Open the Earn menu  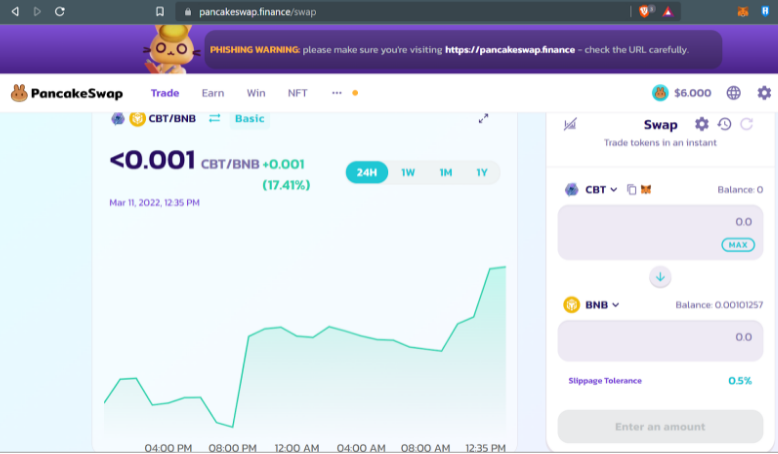tap(213, 93)
